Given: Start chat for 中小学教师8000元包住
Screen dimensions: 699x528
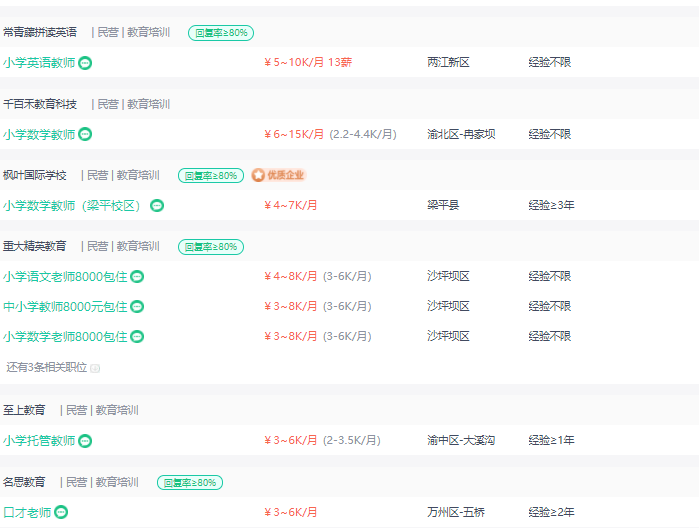Looking at the screenshot, I should [x=137, y=307].
